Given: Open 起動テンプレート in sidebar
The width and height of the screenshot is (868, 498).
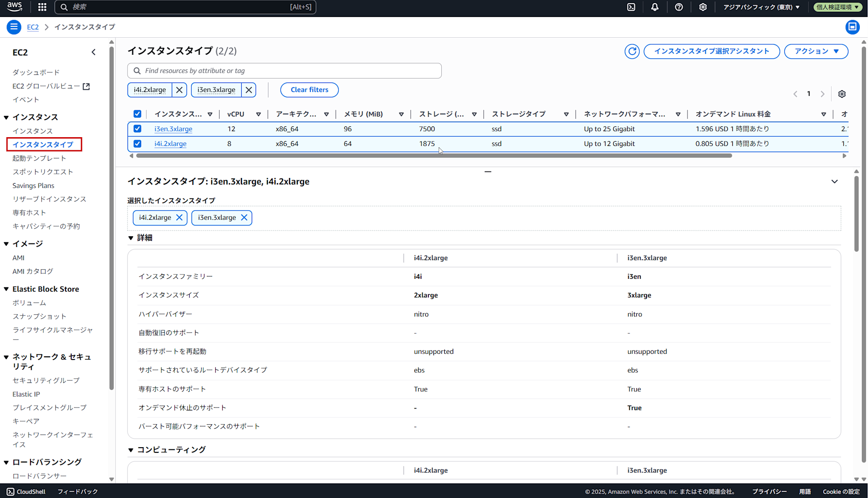Looking at the screenshot, I should coord(39,158).
